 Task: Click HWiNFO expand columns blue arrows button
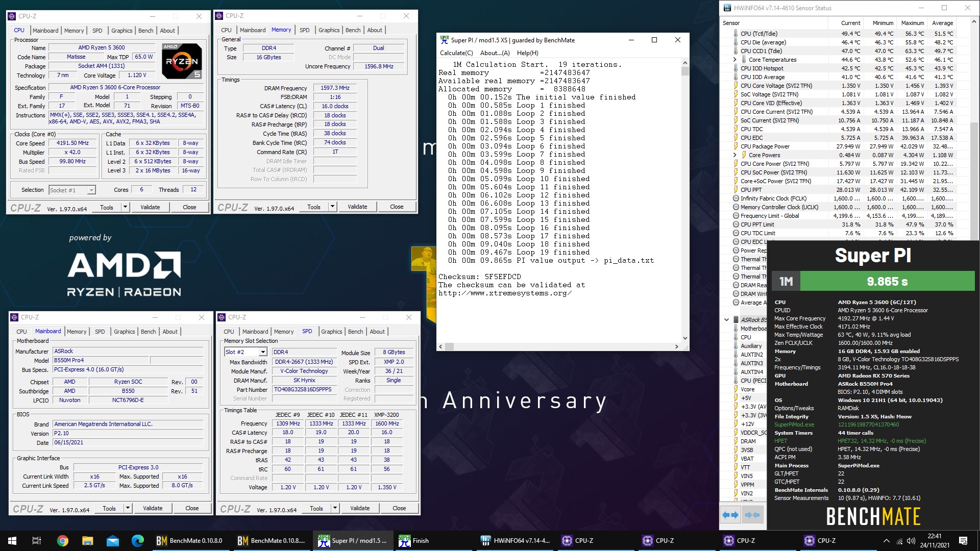(731, 515)
